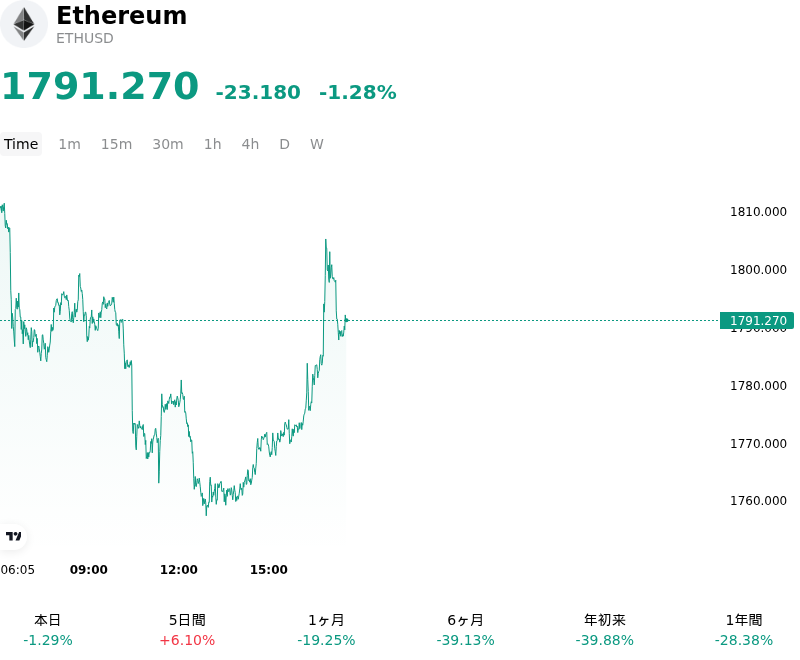Select the 本日 performance range
This screenshot has width=800, height=660.
pos(47,630)
